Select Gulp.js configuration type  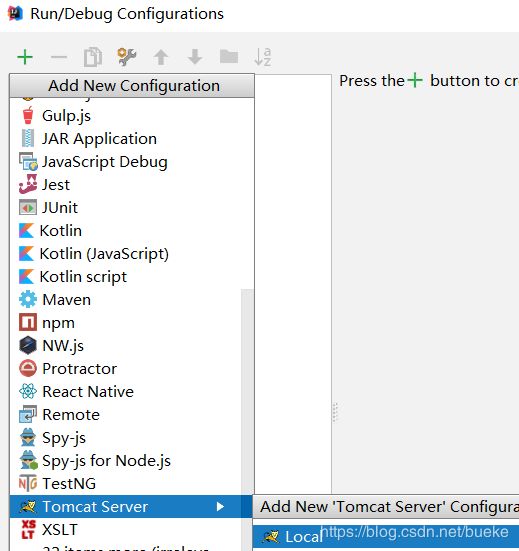(x=131, y=115)
